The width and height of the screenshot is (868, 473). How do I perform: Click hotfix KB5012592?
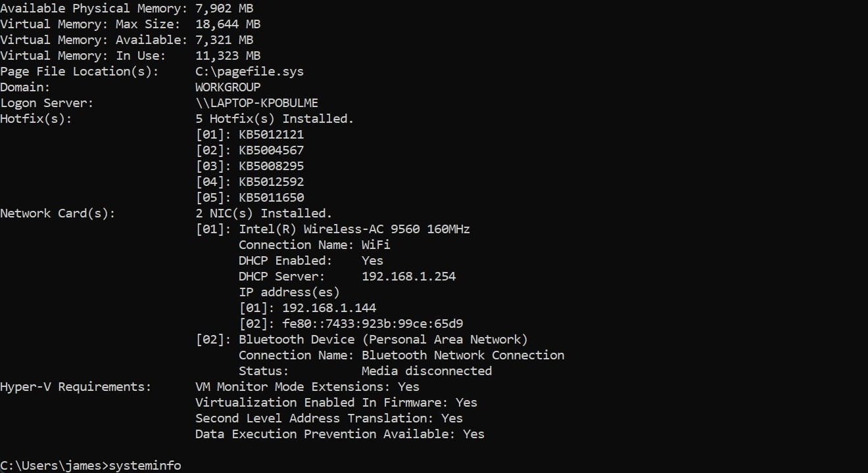coord(271,182)
